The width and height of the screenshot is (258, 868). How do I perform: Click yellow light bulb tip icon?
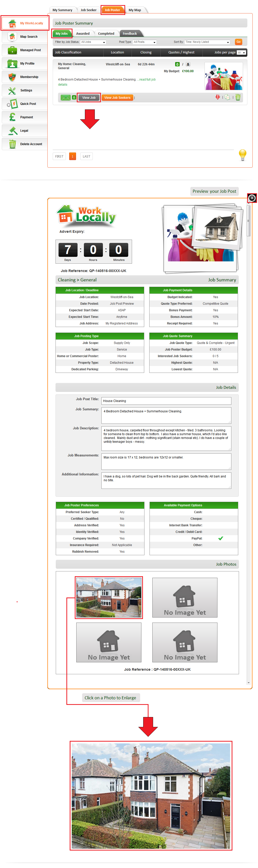(x=243, y=155)
